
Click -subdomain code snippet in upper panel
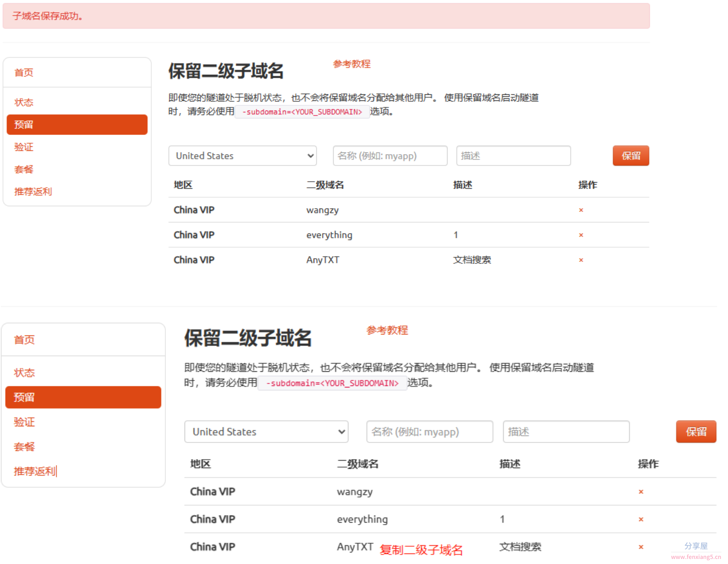pos(302,112)
